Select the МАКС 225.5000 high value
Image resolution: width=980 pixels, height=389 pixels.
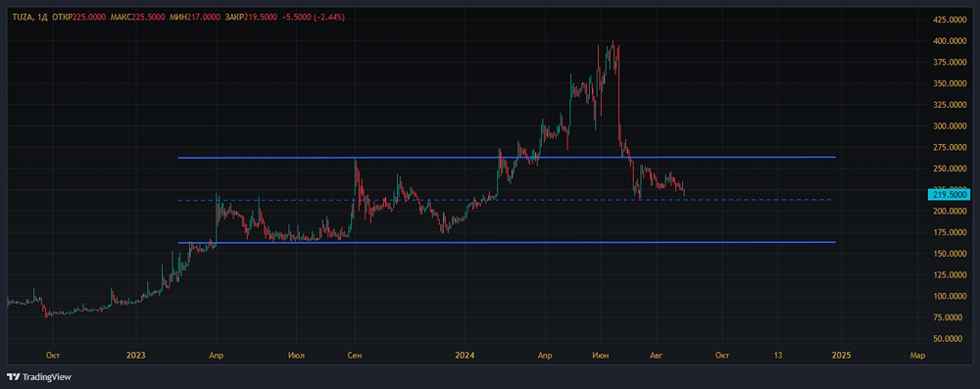pyautogui.click(x=137, y=17)
